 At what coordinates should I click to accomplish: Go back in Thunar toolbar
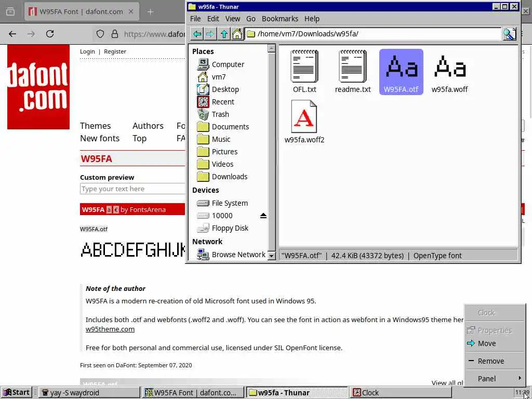[197, 34]
